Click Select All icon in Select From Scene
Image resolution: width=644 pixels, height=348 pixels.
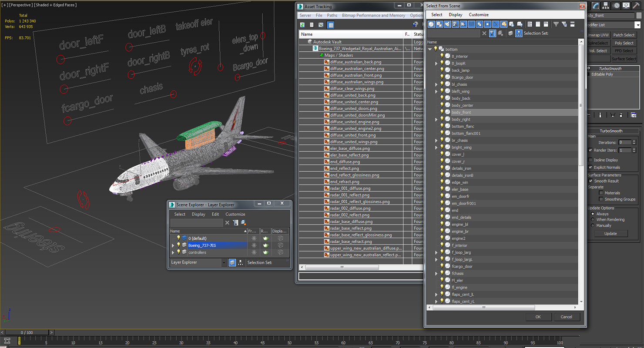point(530,24)
